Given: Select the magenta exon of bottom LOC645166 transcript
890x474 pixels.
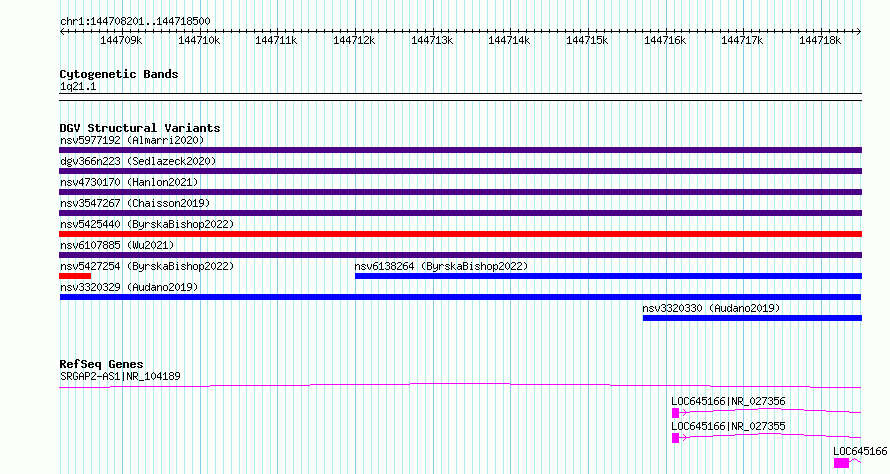Looking at the screenshot, I should pyautogui.click(x=841, y=463).
